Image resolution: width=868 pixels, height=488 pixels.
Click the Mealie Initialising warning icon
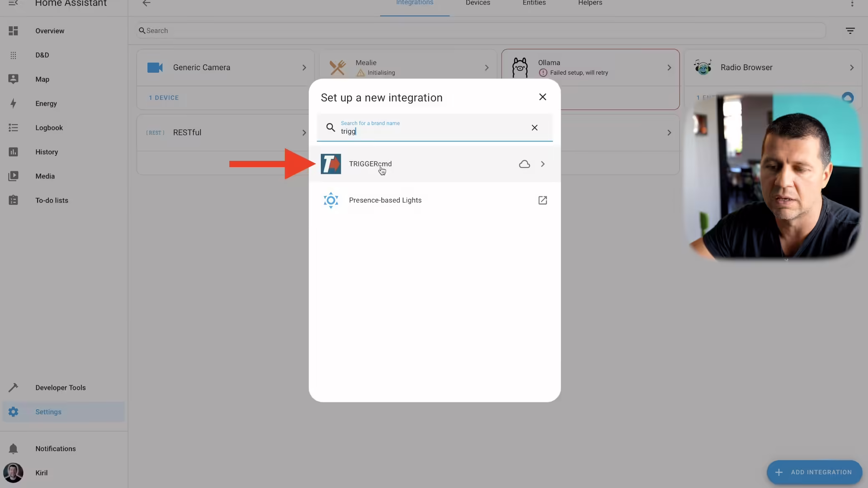point(360,73)
